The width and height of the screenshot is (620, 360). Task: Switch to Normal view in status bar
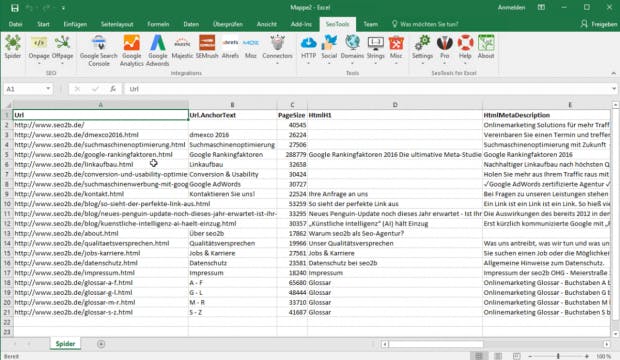[479, 356]
